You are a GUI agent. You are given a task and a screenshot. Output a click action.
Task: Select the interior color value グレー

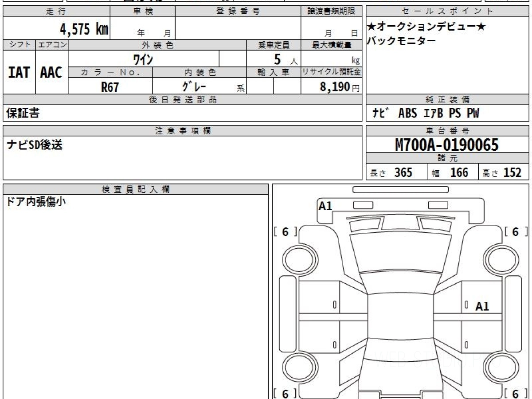(194, 86)
